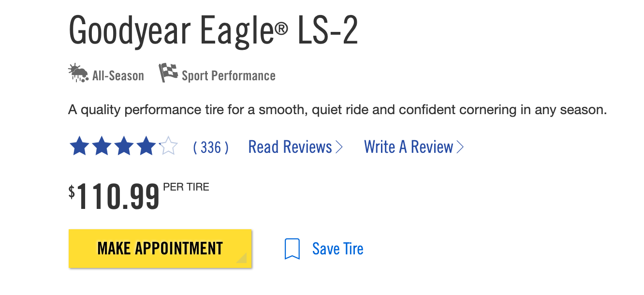Open the Write A Review link

pyautogui.click(x=409, y=147)
